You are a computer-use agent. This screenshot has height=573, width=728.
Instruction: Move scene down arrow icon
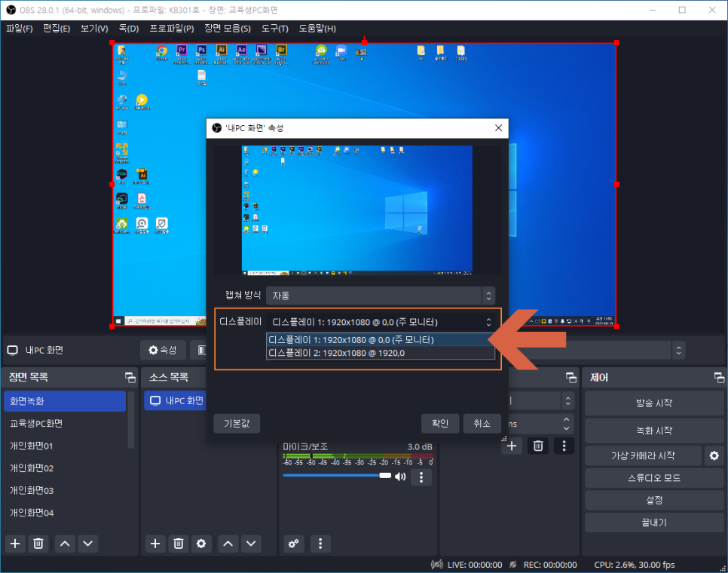pyautogui.click(x=87, y=544)
